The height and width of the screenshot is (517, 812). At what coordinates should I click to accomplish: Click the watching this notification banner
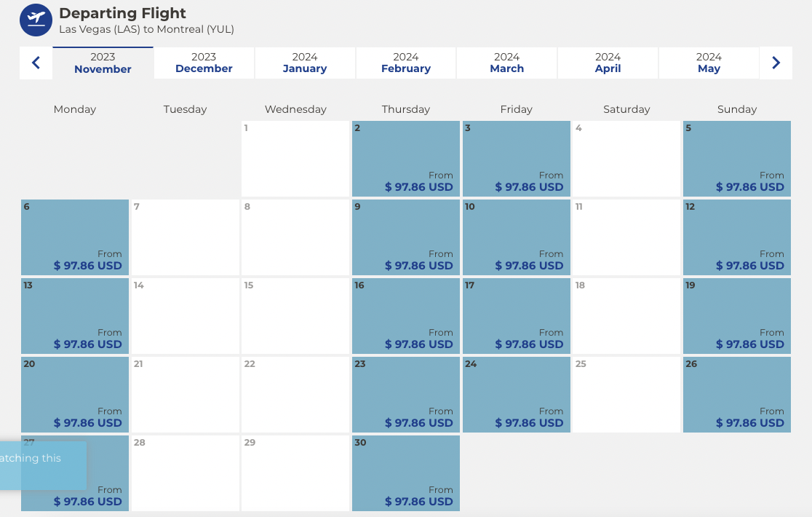[43, 465]
